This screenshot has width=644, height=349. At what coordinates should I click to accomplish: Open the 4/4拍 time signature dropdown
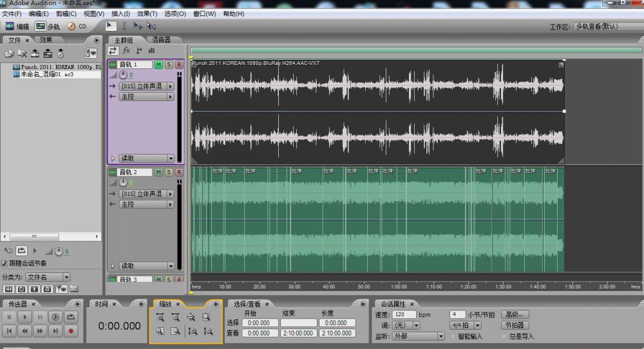click(466, 325)
